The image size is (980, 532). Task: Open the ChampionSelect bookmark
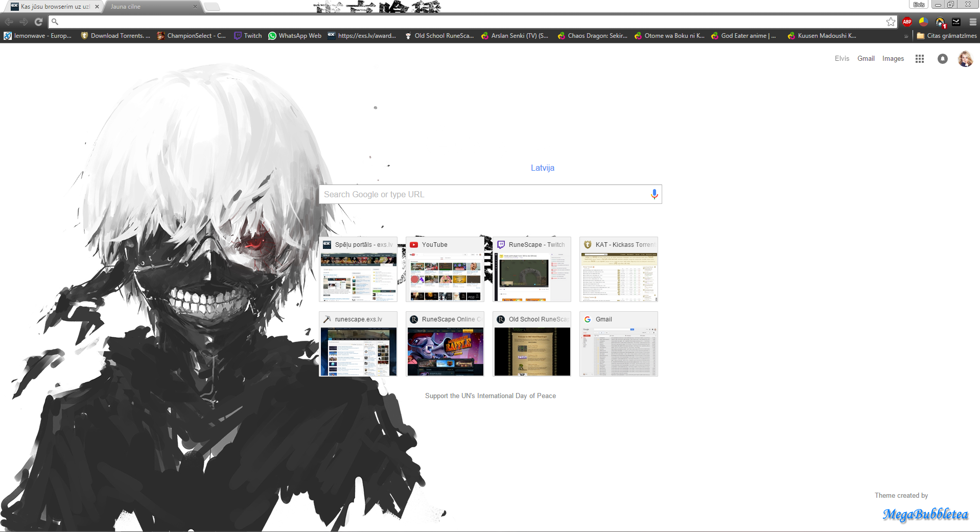[192, 36]
